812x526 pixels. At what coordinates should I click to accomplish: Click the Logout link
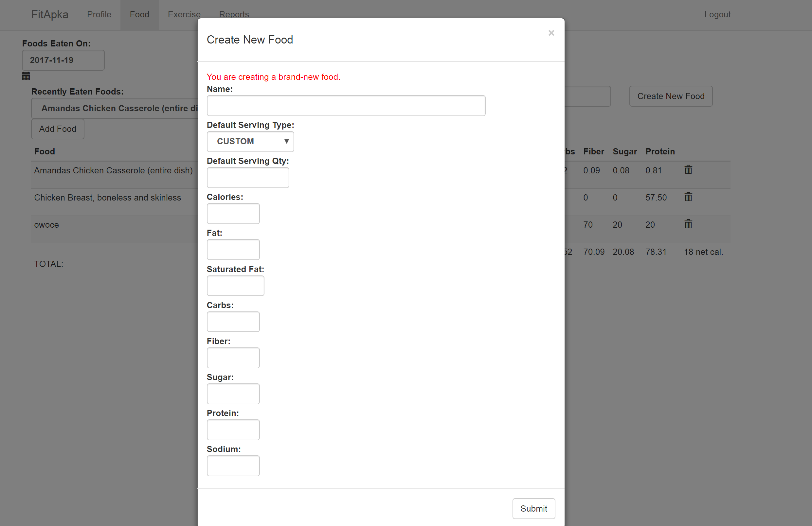point(717,14)
